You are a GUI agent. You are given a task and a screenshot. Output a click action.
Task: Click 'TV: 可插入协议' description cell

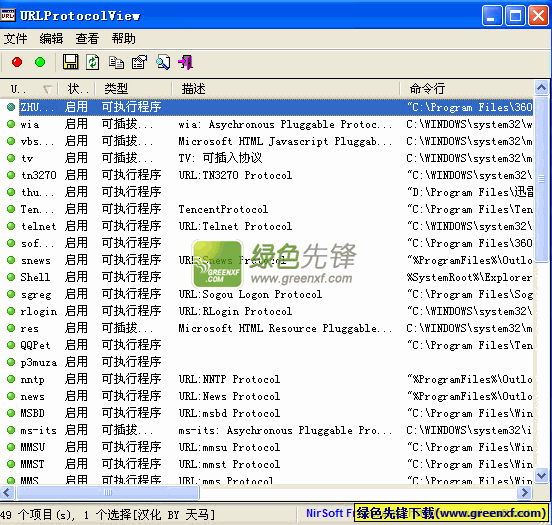point(220,158)
